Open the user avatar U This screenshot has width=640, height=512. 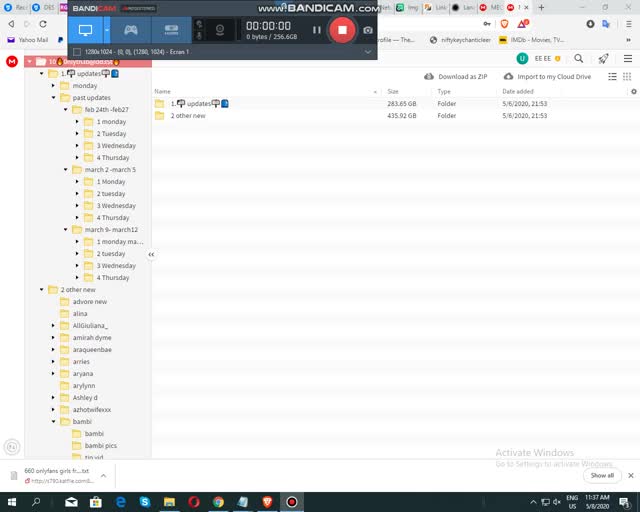click(522, 59)
